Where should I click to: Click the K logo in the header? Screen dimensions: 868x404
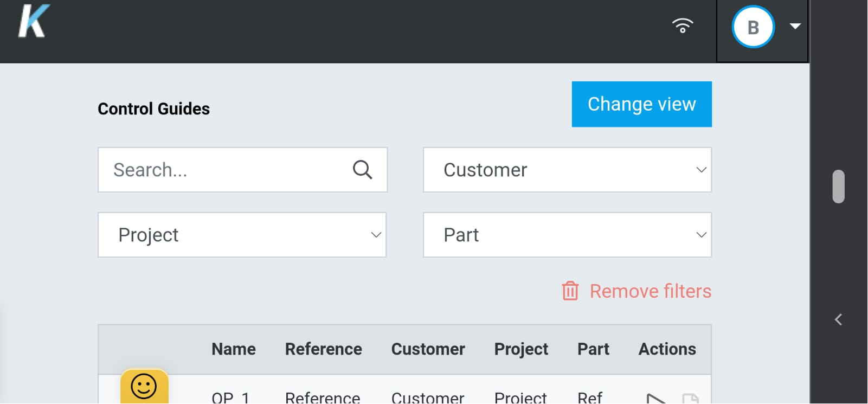pyautogui.click(x=34, y=22)
